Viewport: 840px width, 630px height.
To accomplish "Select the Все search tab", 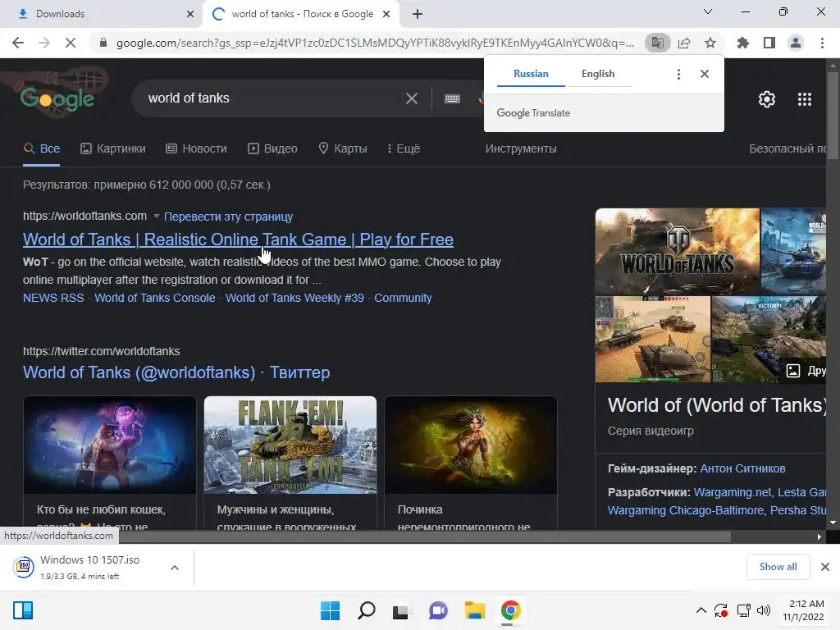I will [42, 149].
